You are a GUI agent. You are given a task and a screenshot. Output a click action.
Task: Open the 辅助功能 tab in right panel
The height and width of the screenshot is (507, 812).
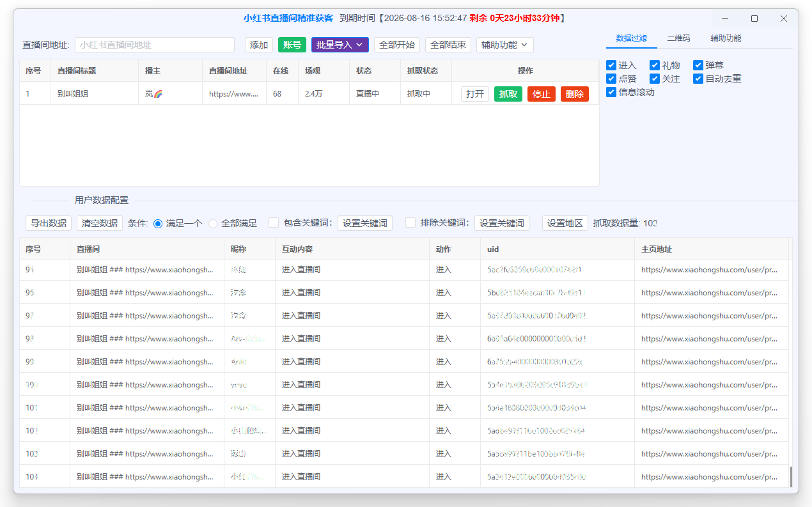click(726, 38)
